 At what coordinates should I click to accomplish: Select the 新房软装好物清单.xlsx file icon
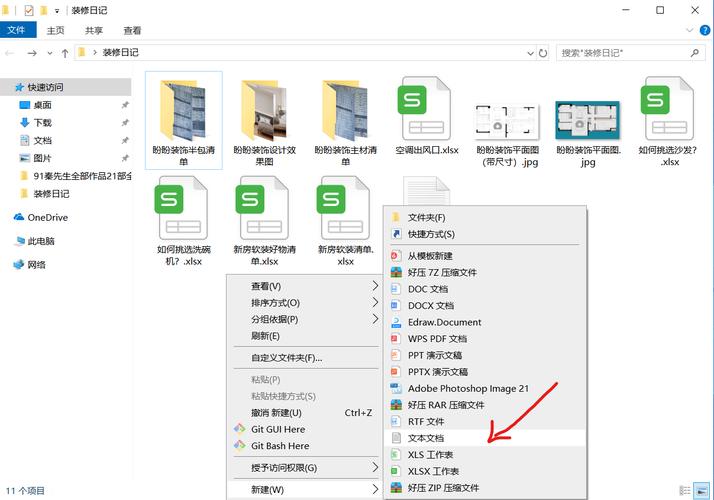click(x=264, y=209)
